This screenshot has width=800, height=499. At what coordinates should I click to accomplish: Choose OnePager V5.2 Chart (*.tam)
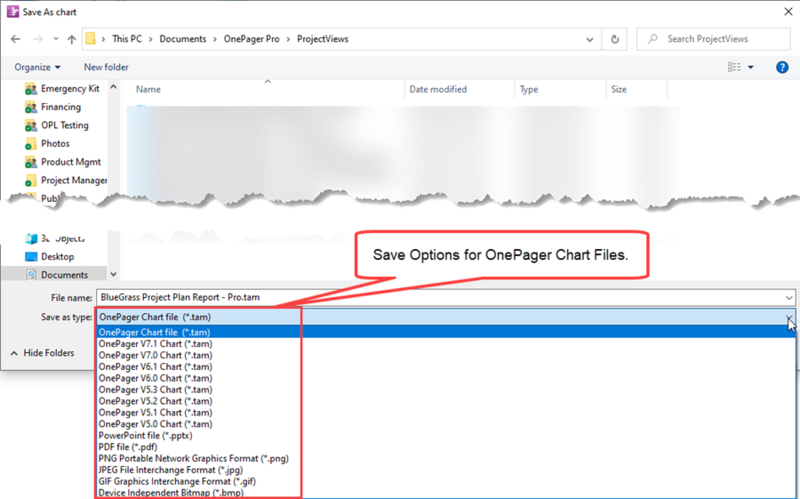click(155, 401)
